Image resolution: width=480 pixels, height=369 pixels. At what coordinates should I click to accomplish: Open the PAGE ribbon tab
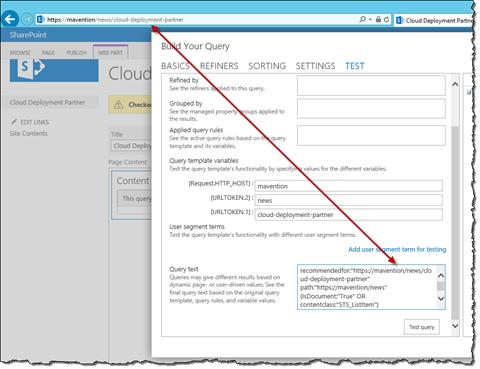tap(48, 53)
